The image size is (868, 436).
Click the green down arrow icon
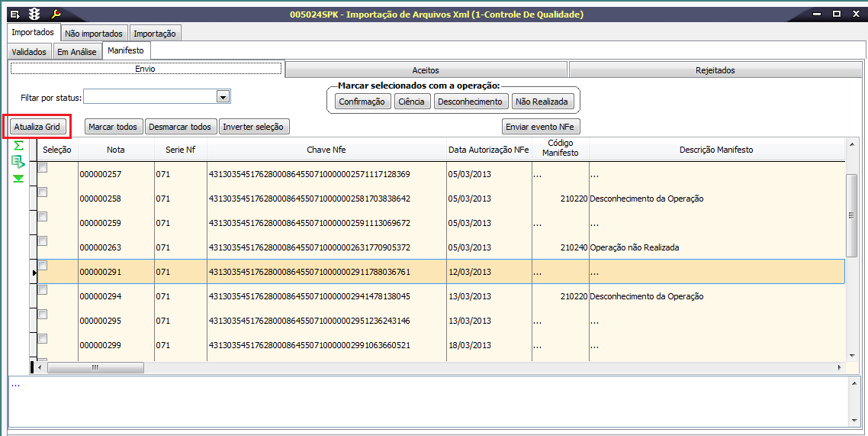pos(18,179)
